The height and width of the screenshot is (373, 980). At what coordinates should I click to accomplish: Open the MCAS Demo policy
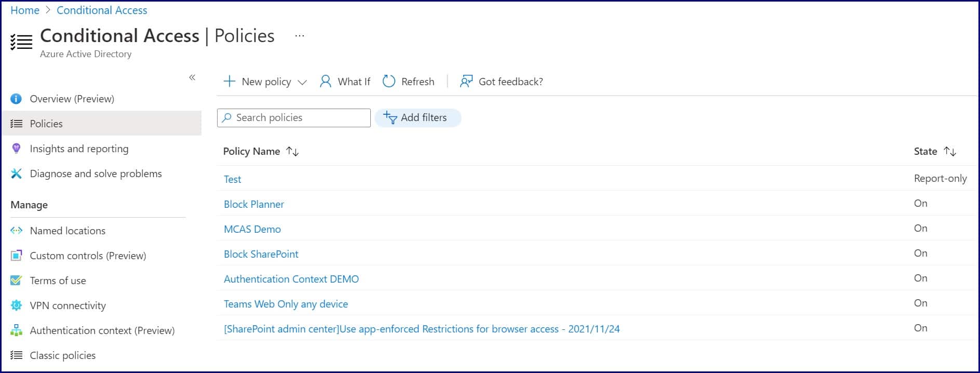tap(252, 229)
